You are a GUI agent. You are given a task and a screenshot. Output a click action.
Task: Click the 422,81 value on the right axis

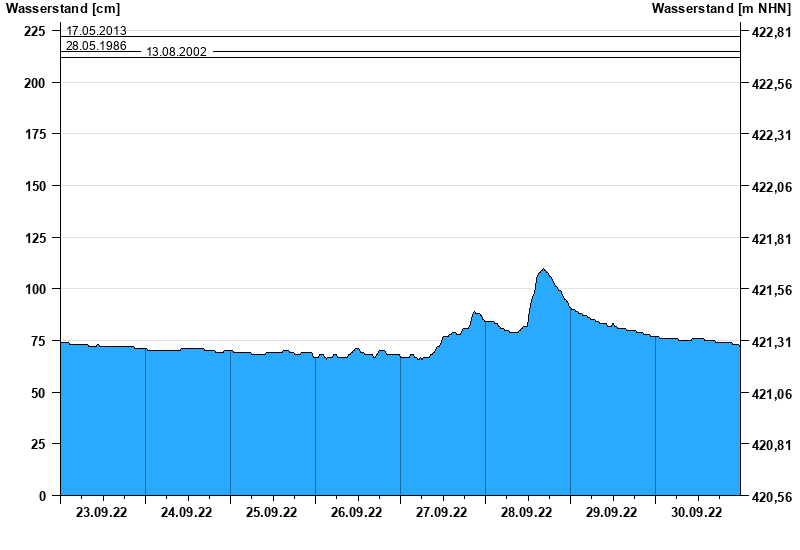click(x=768, y=33)
